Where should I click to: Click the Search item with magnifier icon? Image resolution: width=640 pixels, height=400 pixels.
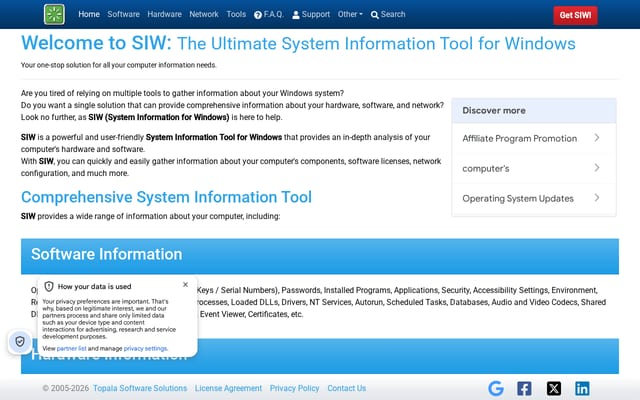click(x=388, y=15)
